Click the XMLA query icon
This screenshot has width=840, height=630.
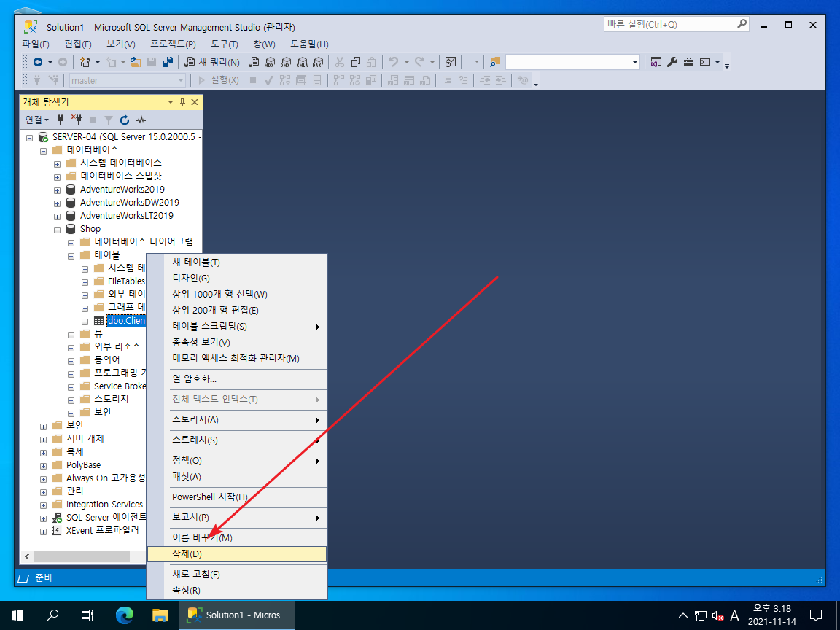tap(302, 62)
